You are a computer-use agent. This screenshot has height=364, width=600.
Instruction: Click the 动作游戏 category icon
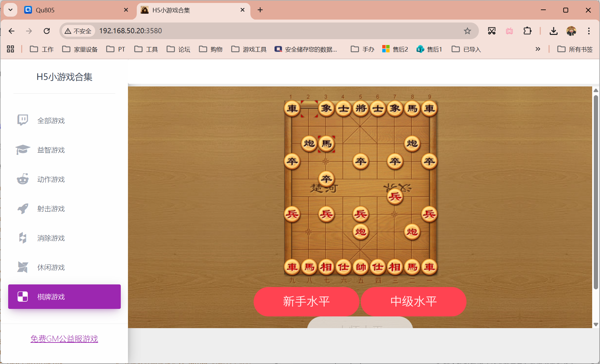(x=22, y=179)
